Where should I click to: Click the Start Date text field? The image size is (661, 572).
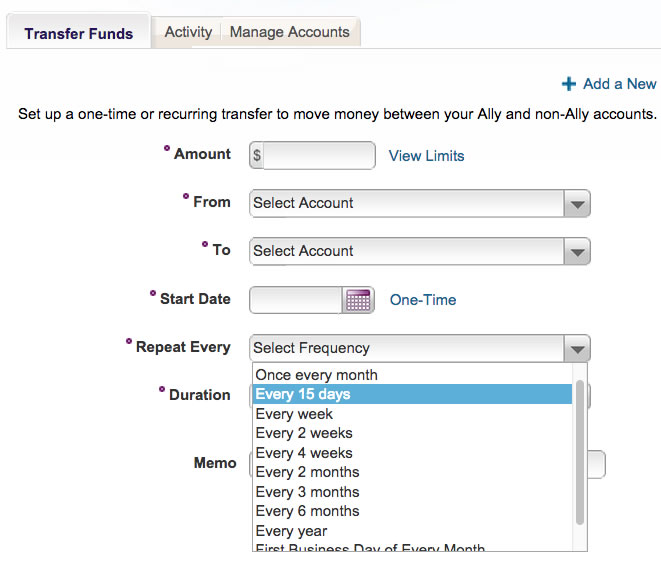[x=297, y=300]
